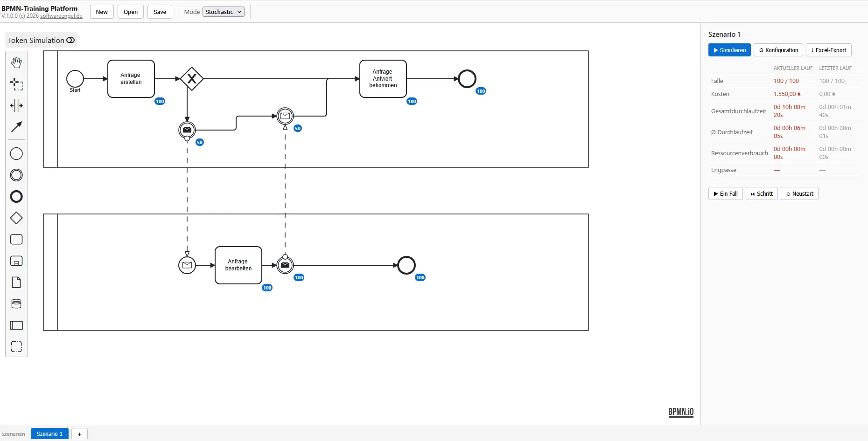Add a new scenario with plus tab

[79, 434]
